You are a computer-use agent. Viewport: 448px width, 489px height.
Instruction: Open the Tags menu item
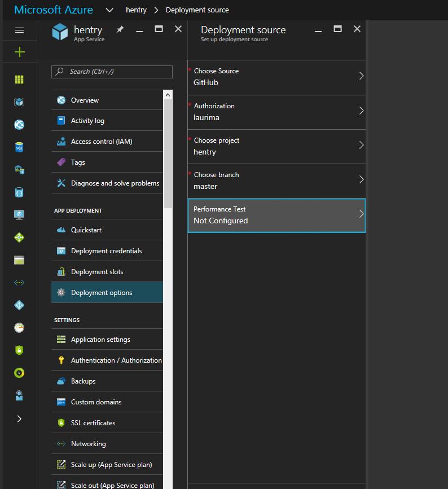pyautogui.click(x=107, y=162)
